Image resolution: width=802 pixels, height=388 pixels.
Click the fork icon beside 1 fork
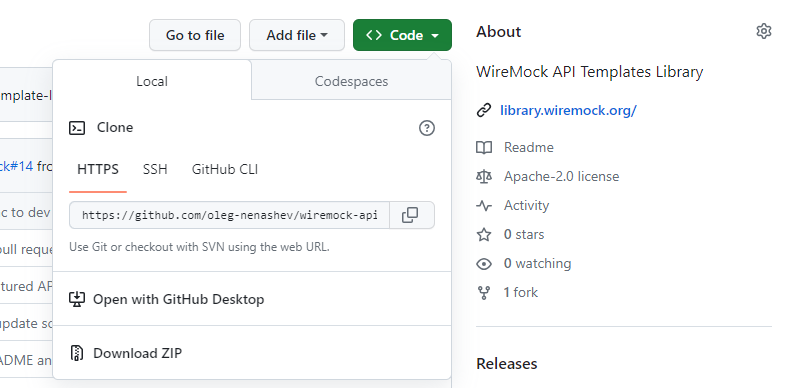click(x=484, y=293)
